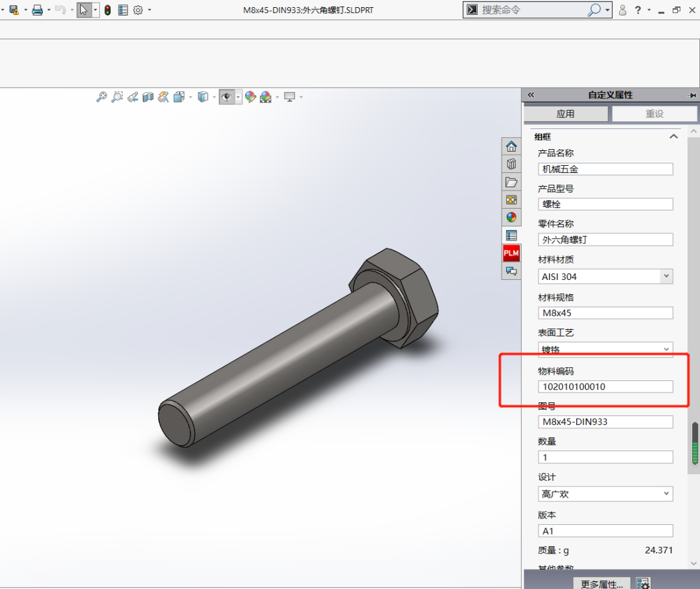Click the 物料编码 input field

[x=605, y=387]
